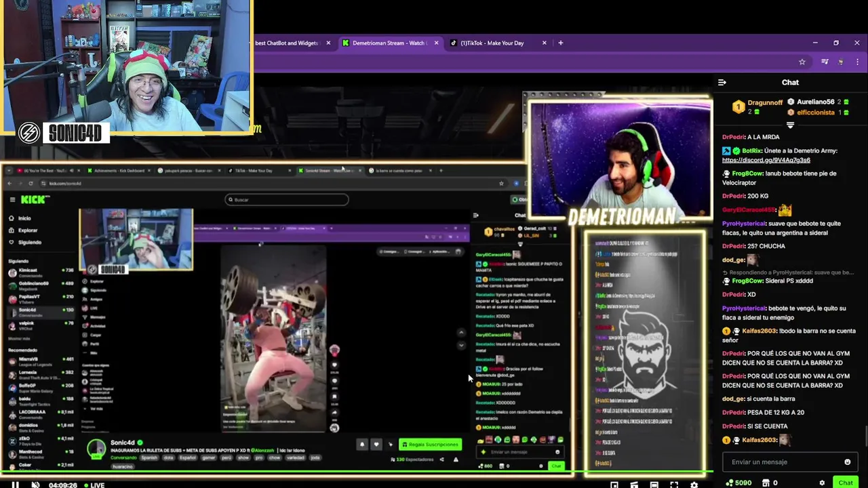
Task: Click the 'huaracino' stream tag
Action: click(122, 467)
